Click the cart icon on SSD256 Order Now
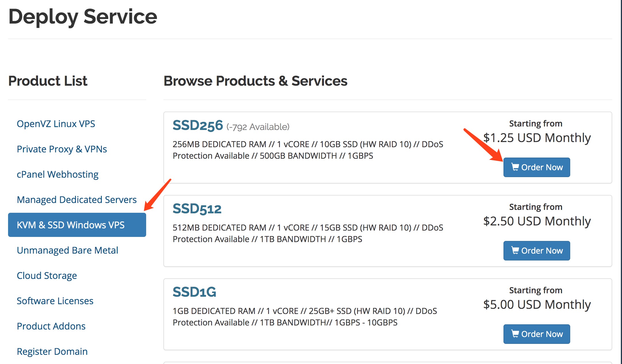 pos(515,167)
